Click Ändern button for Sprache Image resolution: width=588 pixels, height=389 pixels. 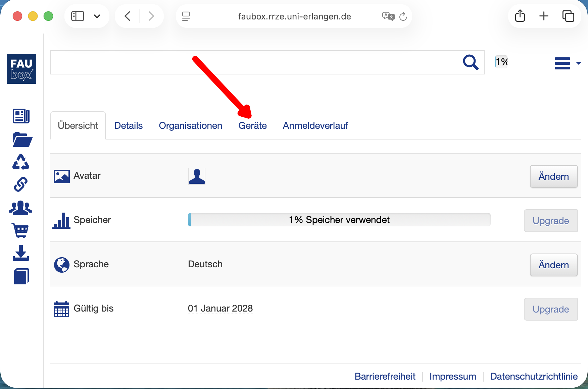[x=553, y=265]
